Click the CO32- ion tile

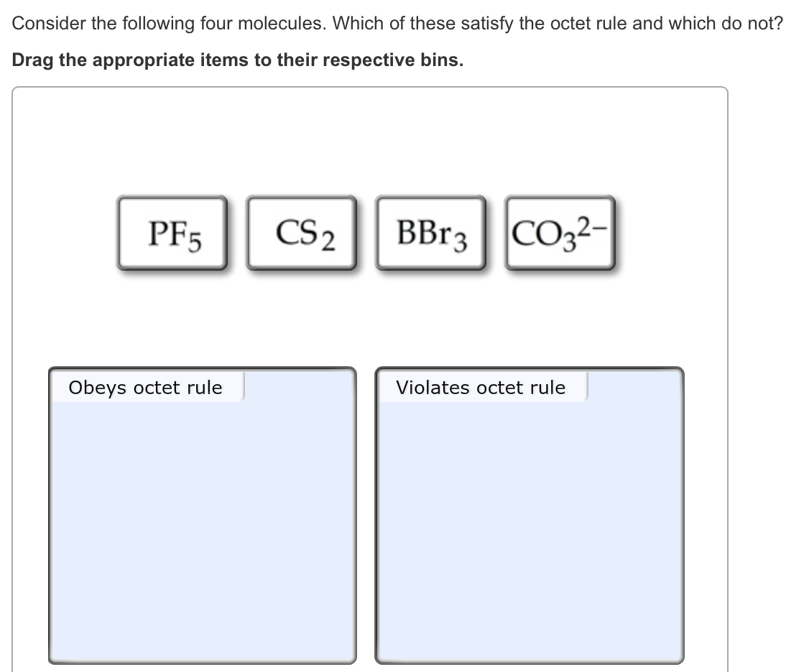click(x=560, y=233)
